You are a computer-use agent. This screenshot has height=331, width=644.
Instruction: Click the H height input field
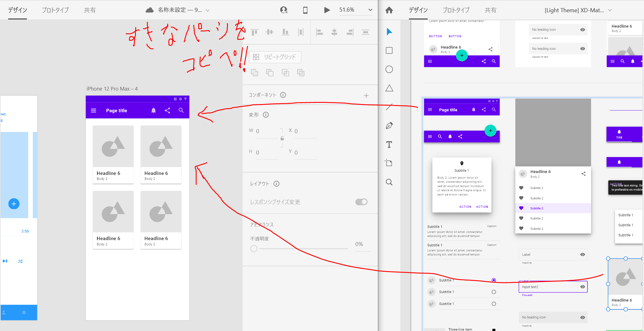[267, 153]
